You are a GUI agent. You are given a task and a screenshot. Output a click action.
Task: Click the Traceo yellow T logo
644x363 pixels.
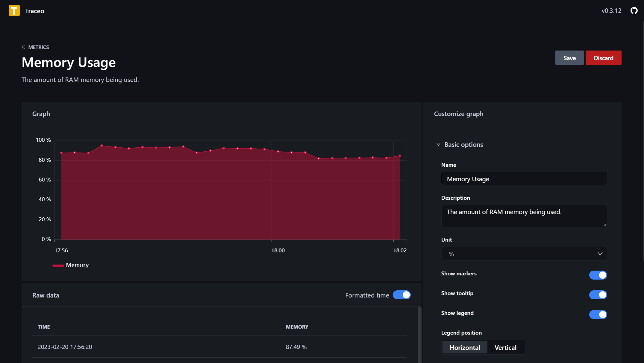(14, 11)
